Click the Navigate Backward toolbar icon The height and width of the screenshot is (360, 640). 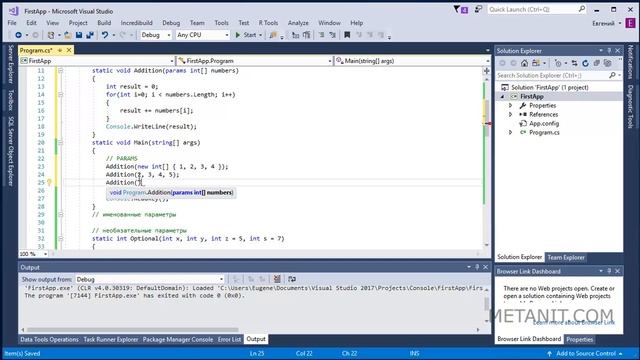pos(18,35)
